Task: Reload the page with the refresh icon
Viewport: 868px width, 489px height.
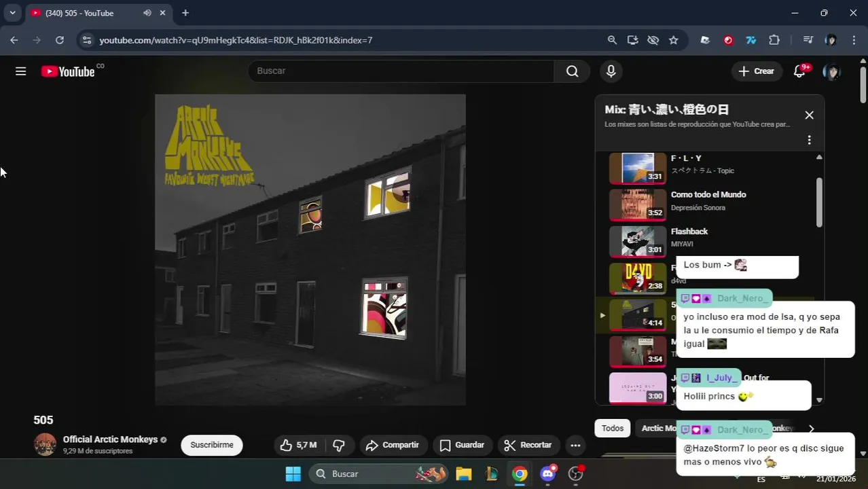Action: tap(60, 40)
